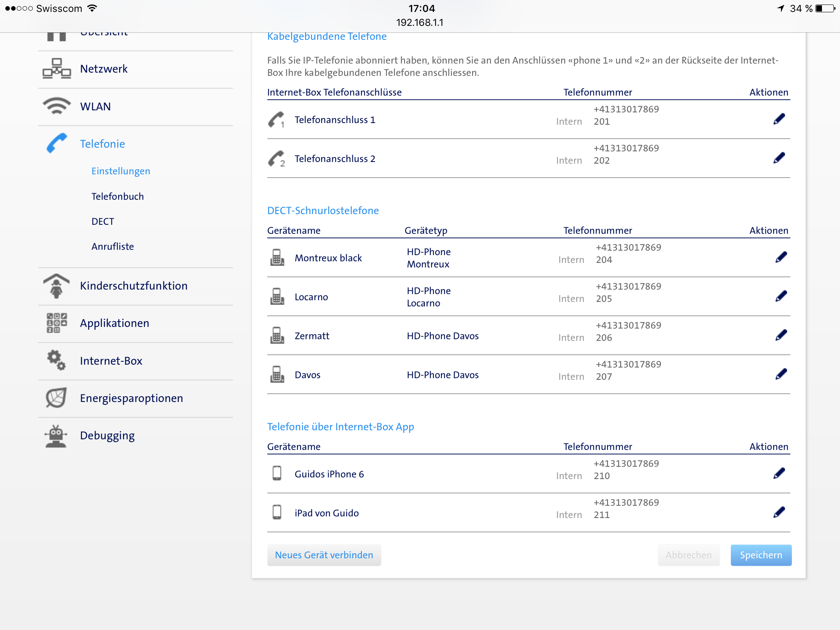
Task: Go to Telefonbuch submenu
Action: tap(117, 196)
